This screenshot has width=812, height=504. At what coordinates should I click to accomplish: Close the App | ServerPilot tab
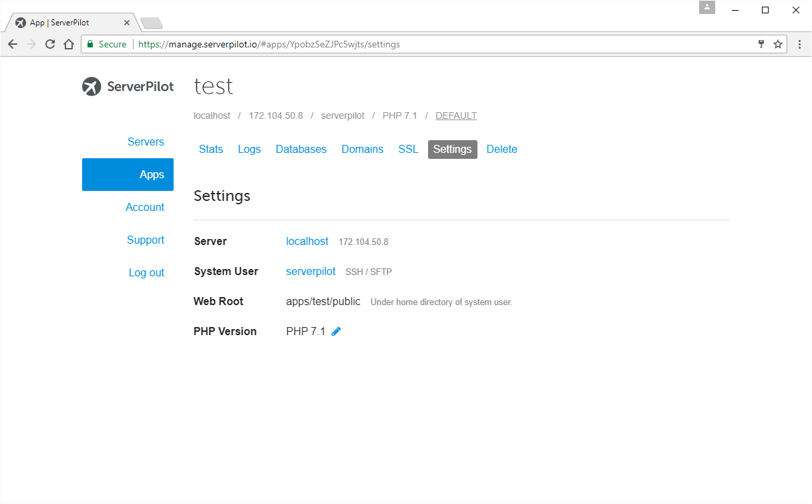point(127,23)
